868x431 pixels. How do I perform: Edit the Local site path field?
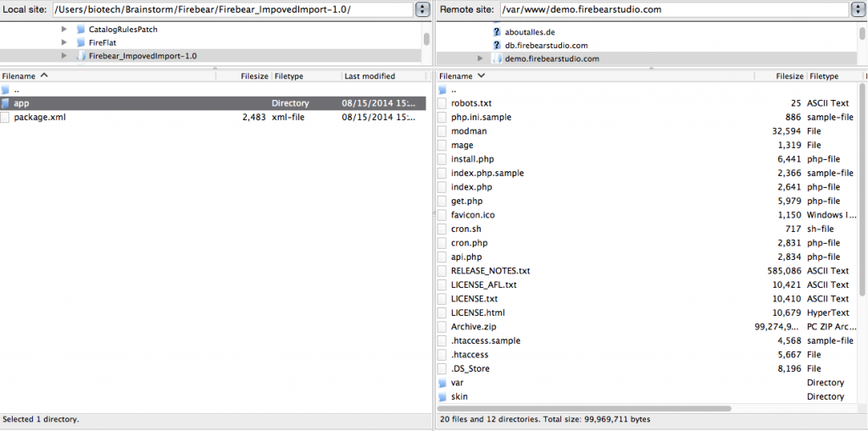(233, 9)
